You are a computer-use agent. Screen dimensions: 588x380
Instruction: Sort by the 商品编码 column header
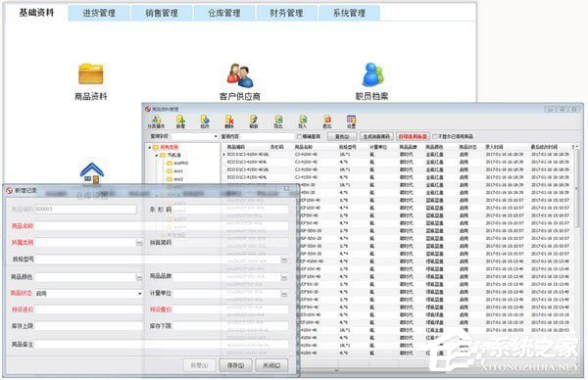point(236,147)
